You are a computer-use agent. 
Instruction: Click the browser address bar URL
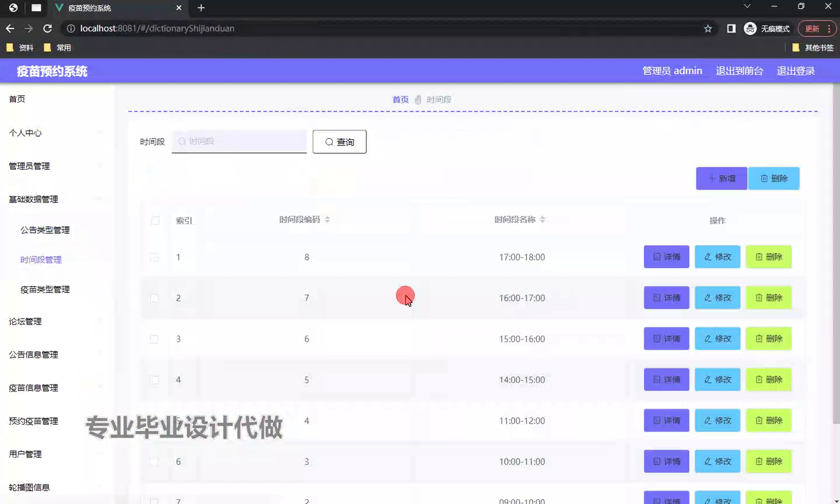(157, 28)
